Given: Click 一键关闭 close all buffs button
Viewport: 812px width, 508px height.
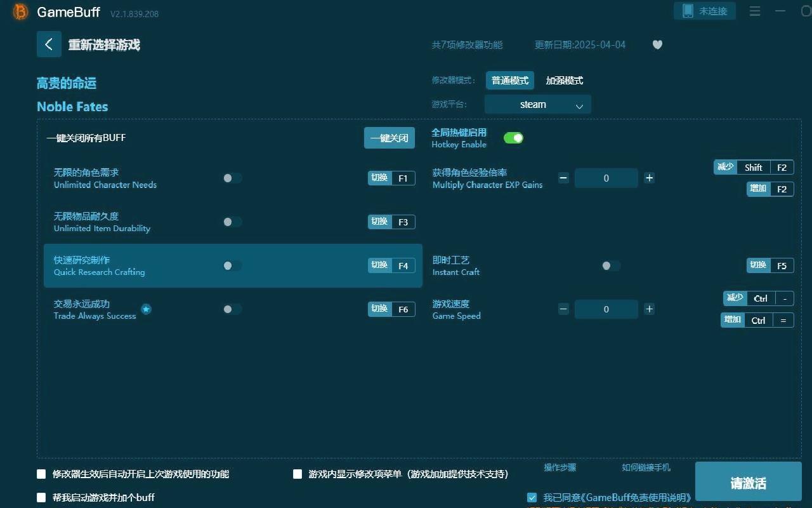Looking at the screenshot, I should click(390, 138).
